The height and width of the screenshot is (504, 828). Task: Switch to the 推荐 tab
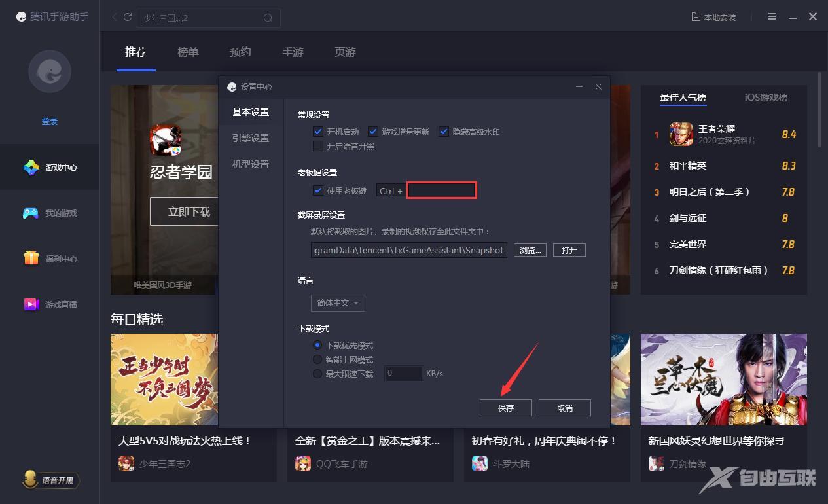click(135, 52)
